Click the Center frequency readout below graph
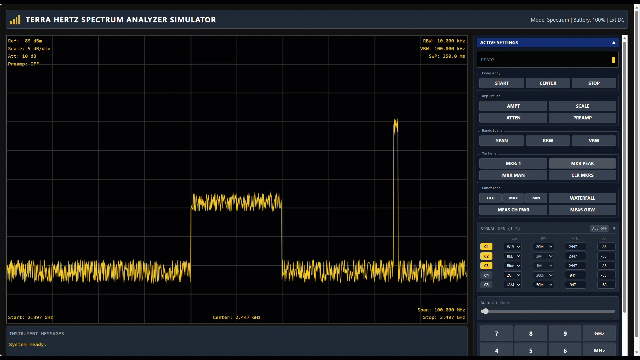Image resolution: width=640 pixels, height=360 pixels. pos(236,318)
